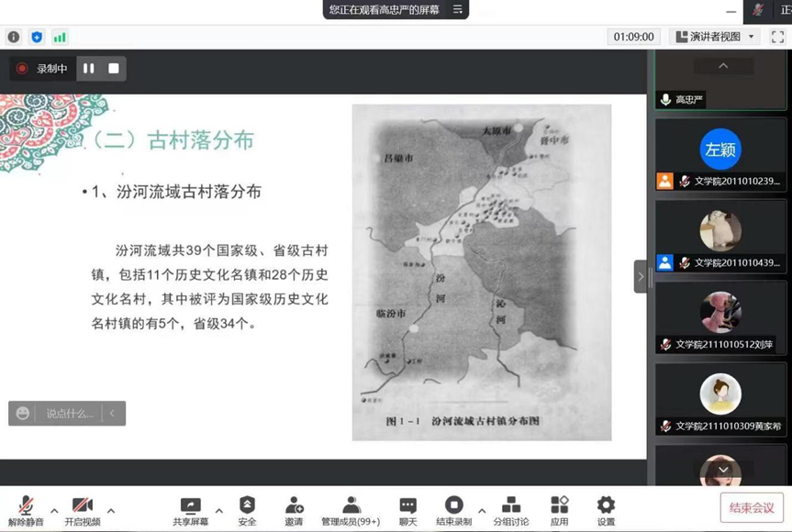Turn on camera via 开启视频

tap(83, 509)
